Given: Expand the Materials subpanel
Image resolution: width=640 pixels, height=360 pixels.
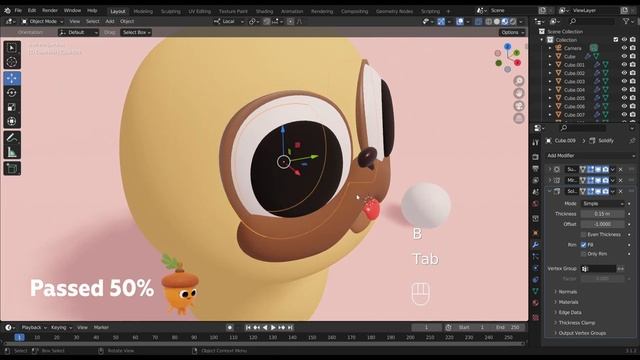Looking at the screenshot, I should (x=568, y=302).
